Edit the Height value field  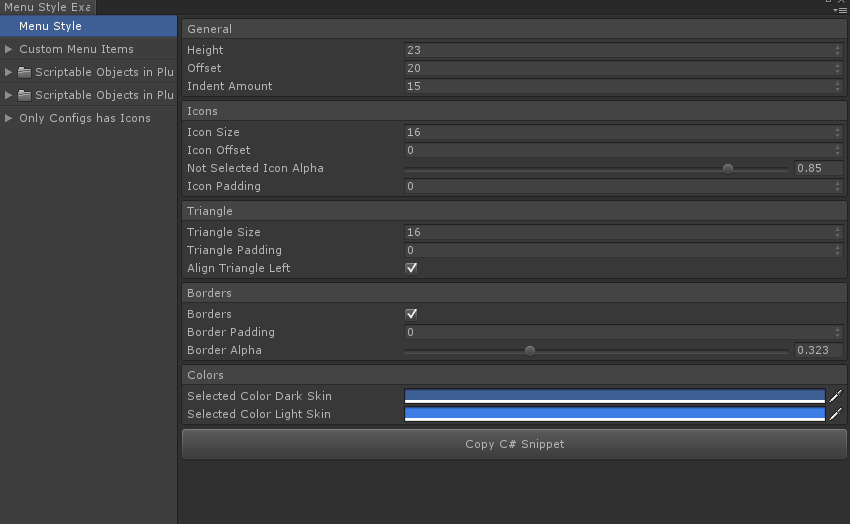point(623,50)
